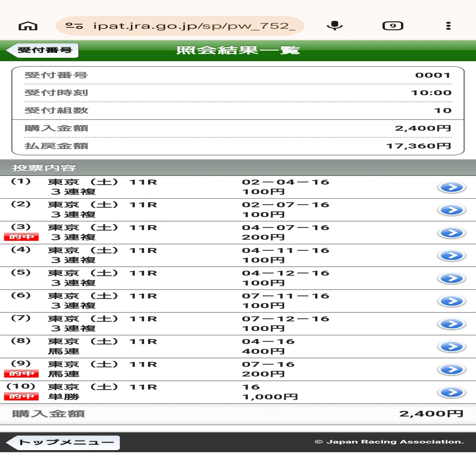
Task: Click the 照会結果一覧 page title
Action: coord(238,50)
